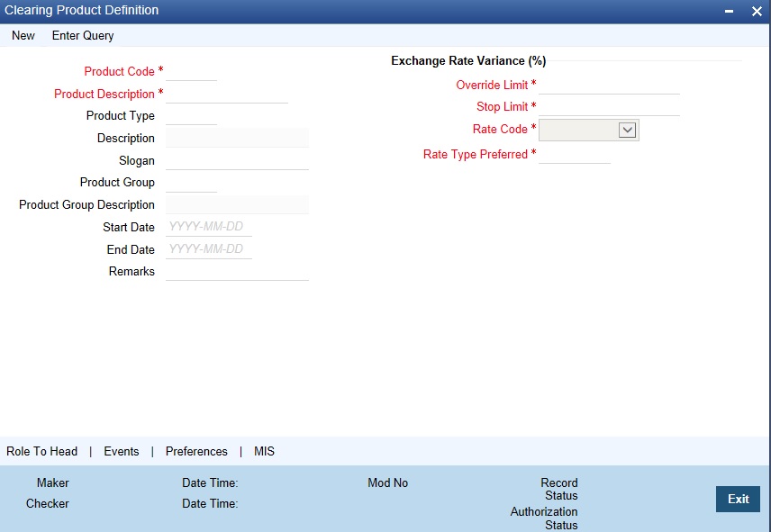
Task: Click the Product Group input field
Action: pyautogui.click(x=191, y=183)
